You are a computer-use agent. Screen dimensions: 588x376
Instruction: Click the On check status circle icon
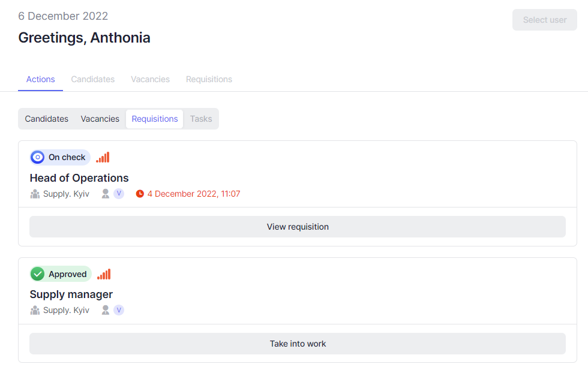pos(38,157)
